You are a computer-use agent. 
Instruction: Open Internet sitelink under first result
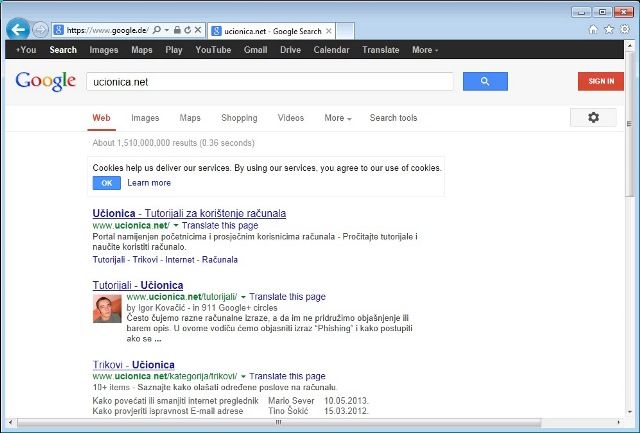click(x=180, y=260)
